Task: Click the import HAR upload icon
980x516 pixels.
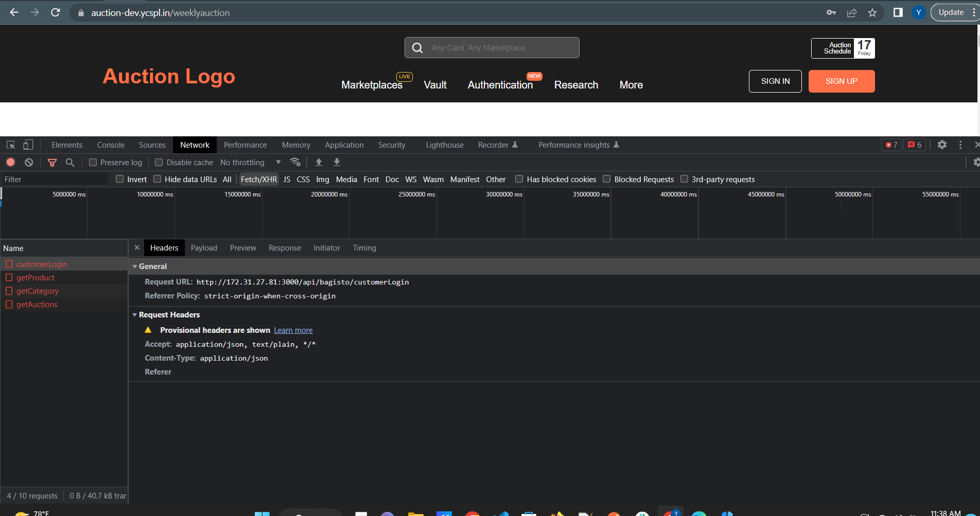Action: point(319,162)
